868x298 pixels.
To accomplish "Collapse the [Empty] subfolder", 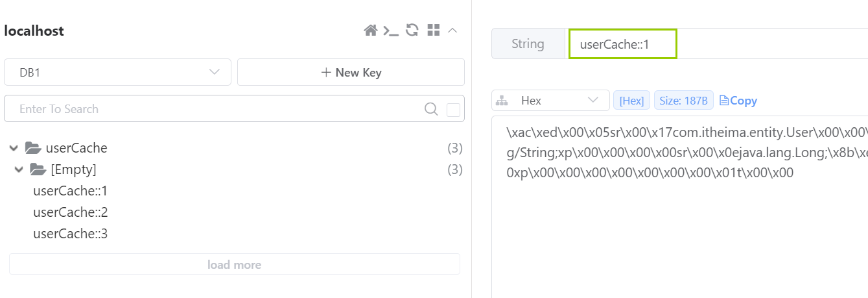I will pyautogui.click(x=19, y=170).
